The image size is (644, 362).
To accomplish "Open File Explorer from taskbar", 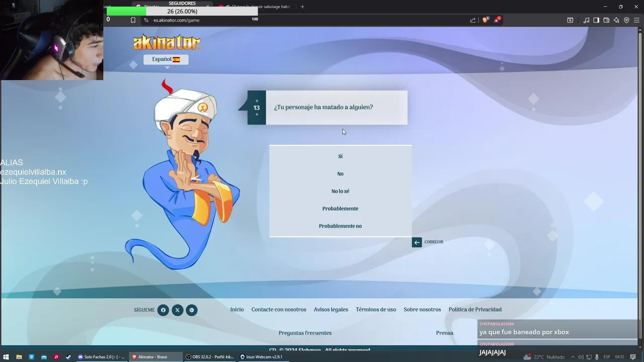I will click(x=19, y=357).
